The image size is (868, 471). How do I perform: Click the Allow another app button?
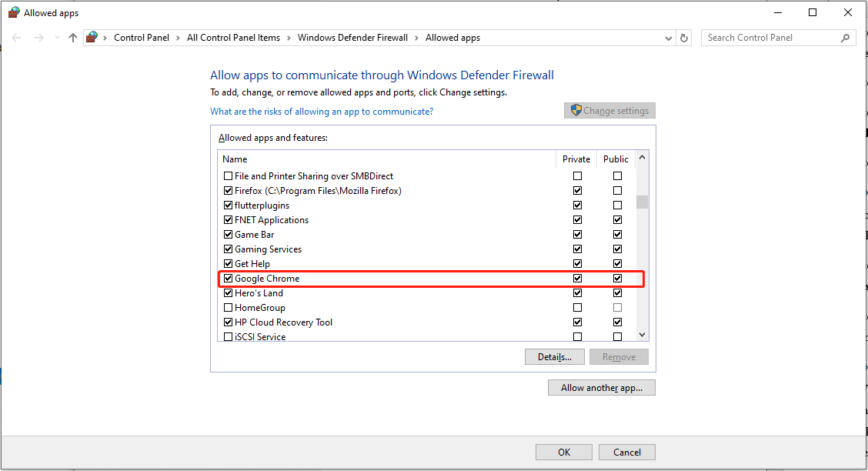pos(601,388)
